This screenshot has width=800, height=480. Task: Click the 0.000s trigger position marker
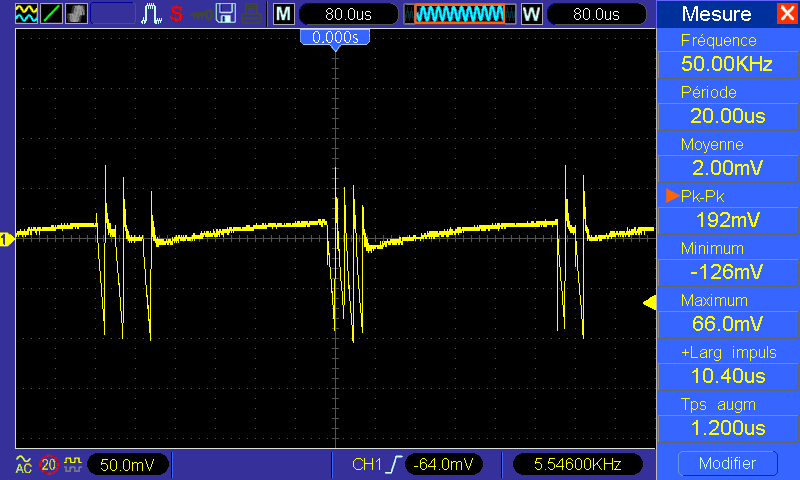336,37
